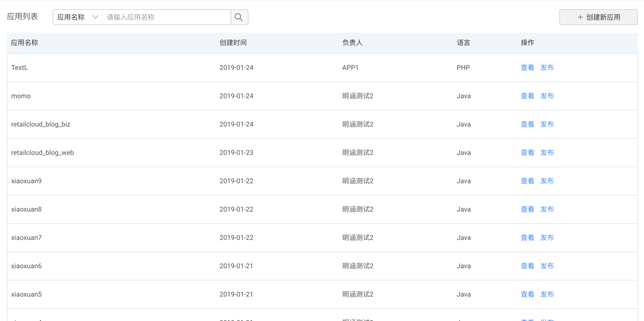Click 查看 for retailcloud_blog_biz
The height and width of the screenshot is (321, 644).
click(527, 124)
